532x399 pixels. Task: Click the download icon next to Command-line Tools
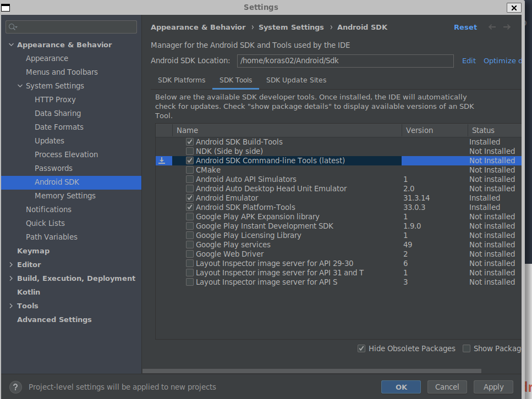[162, 160]
